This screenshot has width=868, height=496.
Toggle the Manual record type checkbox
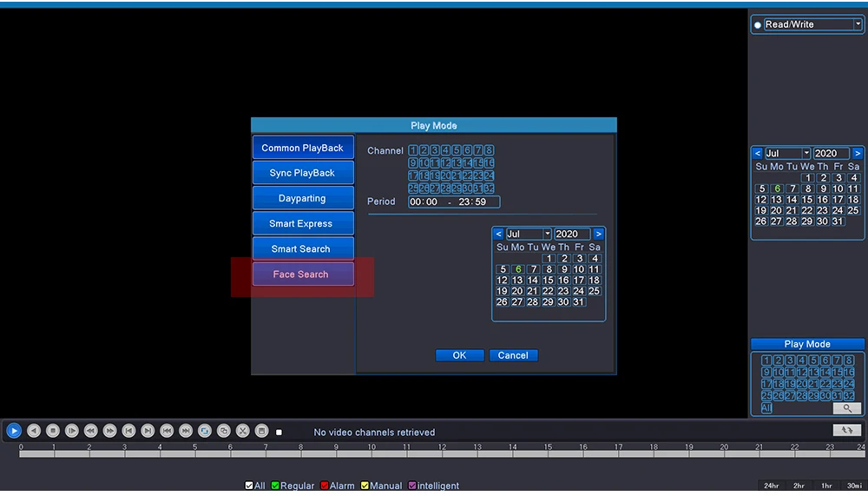[365, 486]
